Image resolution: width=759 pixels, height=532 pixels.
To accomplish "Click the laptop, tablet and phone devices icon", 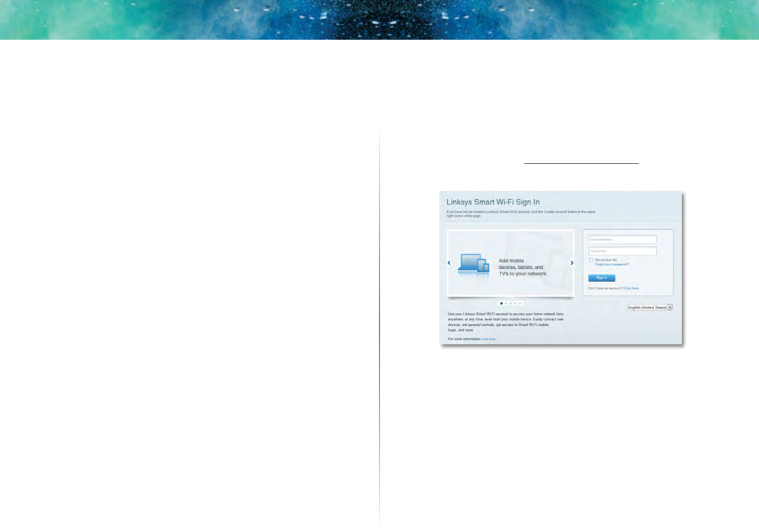I will 474,265.
